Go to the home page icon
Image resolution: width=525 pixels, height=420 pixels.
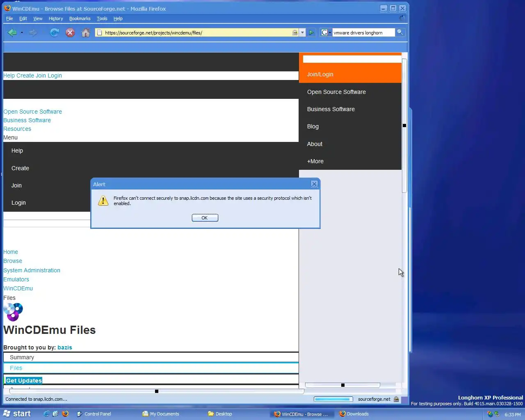[x=86, y=33]
